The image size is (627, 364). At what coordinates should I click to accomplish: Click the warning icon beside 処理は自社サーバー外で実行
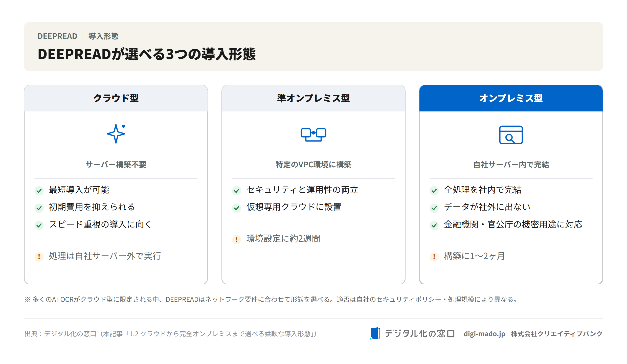point(39,257)
